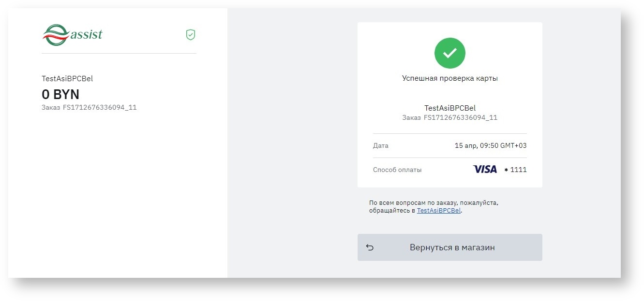
Task: Click the "Дата" row label
Action: click(x=380, y=145)
